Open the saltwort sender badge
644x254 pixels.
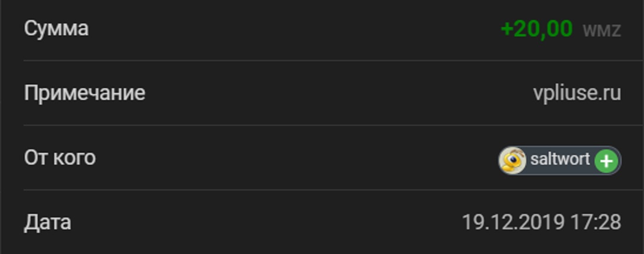[560, 161]
